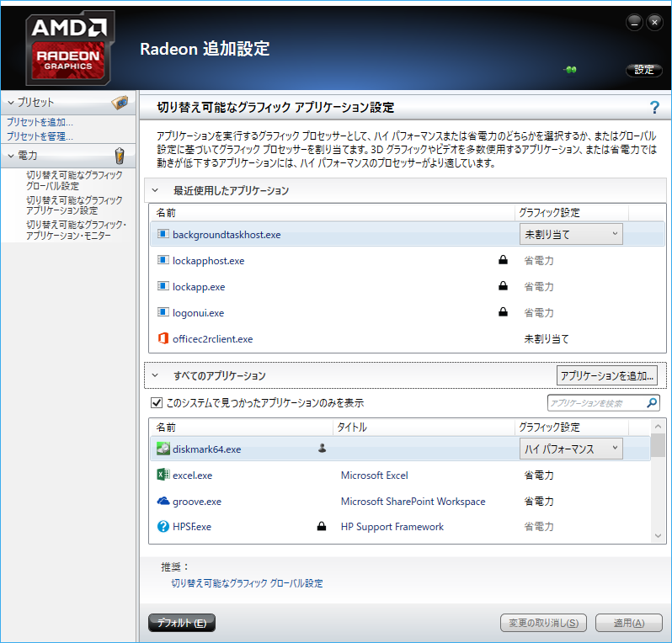Collapse the すべてのアプリケーション section

155,375
